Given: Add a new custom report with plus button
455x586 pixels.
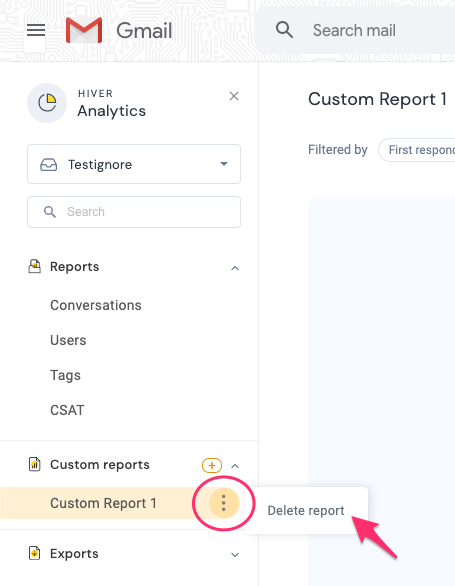Looking at the screenshot, I should click(x=212, y=466).
